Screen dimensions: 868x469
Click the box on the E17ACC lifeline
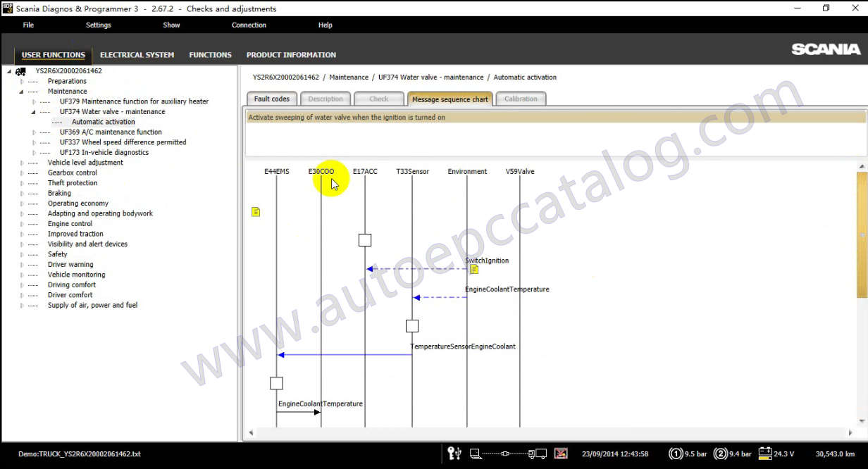[365, 240]
